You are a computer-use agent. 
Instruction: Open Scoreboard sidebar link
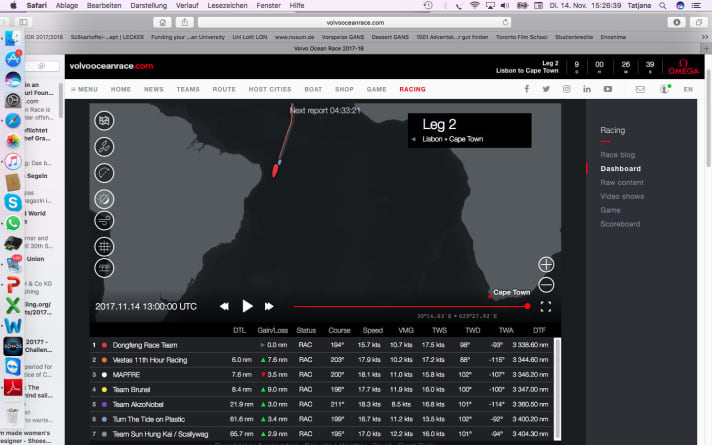coord(620,224)
